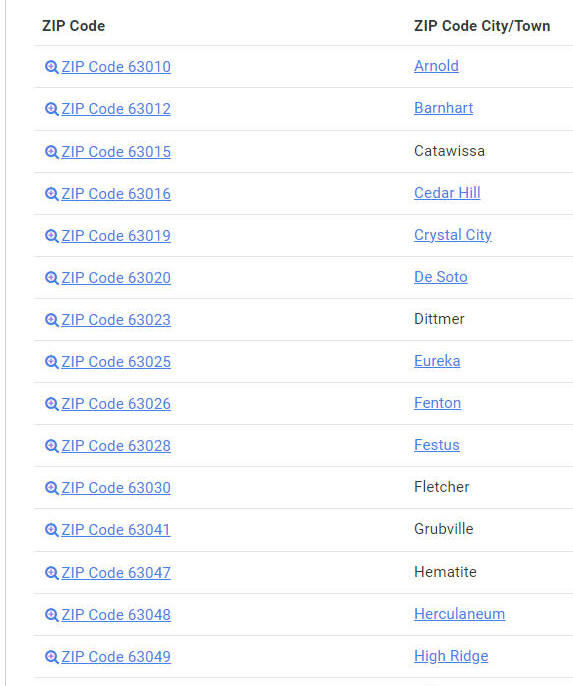Open the ZIP Code 63025 link
This screenshot has width=573, height=686.
(116, 362)
